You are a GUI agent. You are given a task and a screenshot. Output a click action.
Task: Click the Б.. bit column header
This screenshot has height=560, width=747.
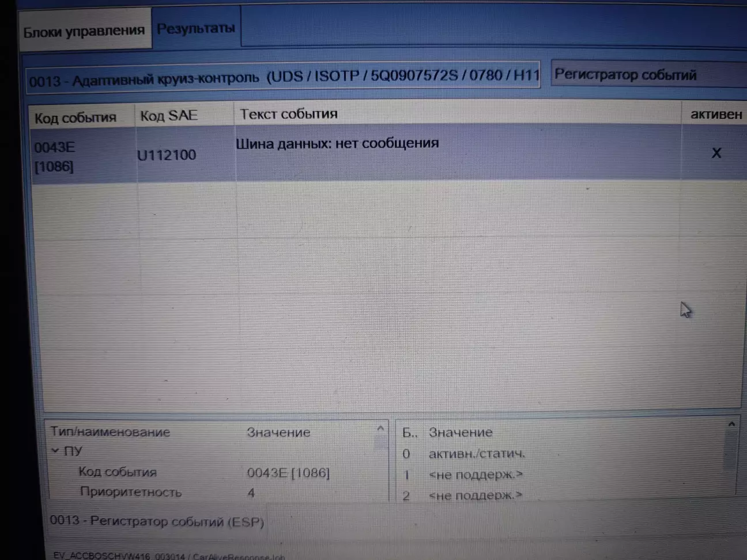410,432
